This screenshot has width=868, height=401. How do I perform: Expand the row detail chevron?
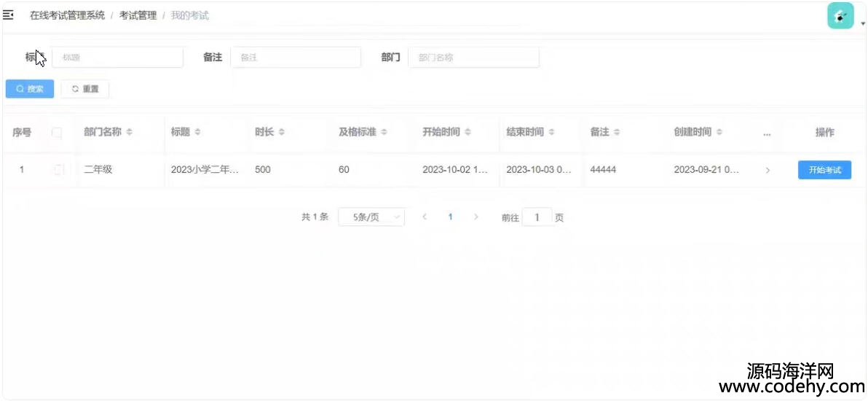[x=768, y=171]
